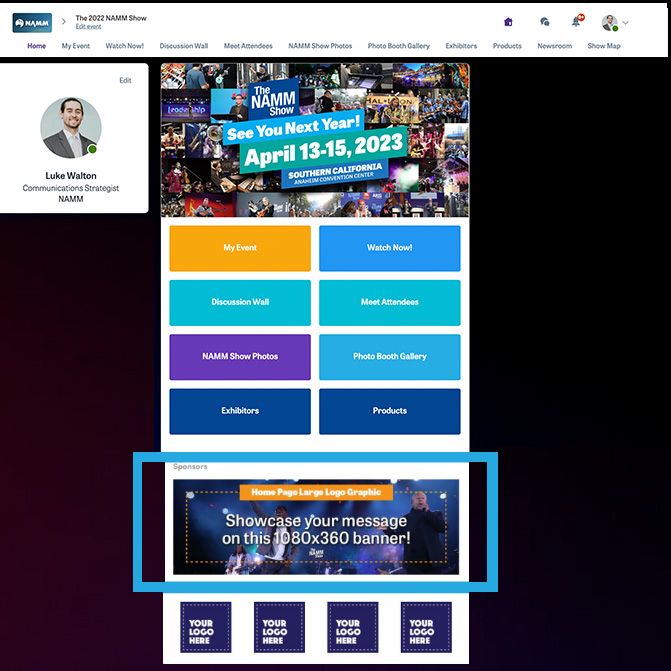Open the purple home icon in header

click(x=508, y=22)
